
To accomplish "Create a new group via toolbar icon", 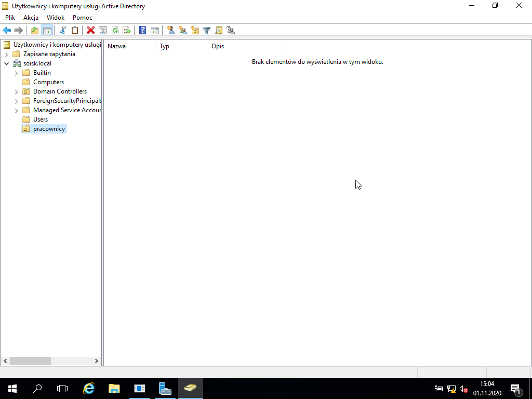I will pos(183,30).
